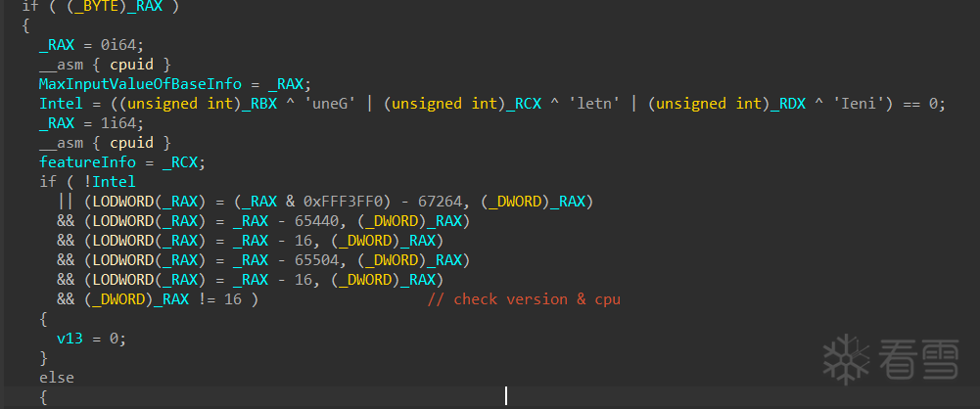
Task: Click the snowflake watermark logo
Action: click(844, 356)
